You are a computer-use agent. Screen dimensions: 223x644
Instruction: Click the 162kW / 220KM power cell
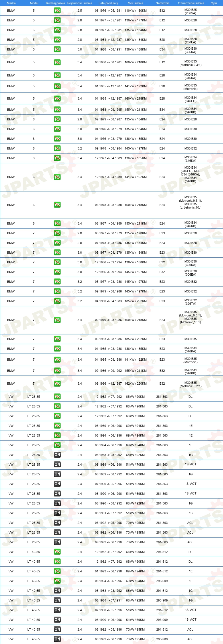(135, 383)
